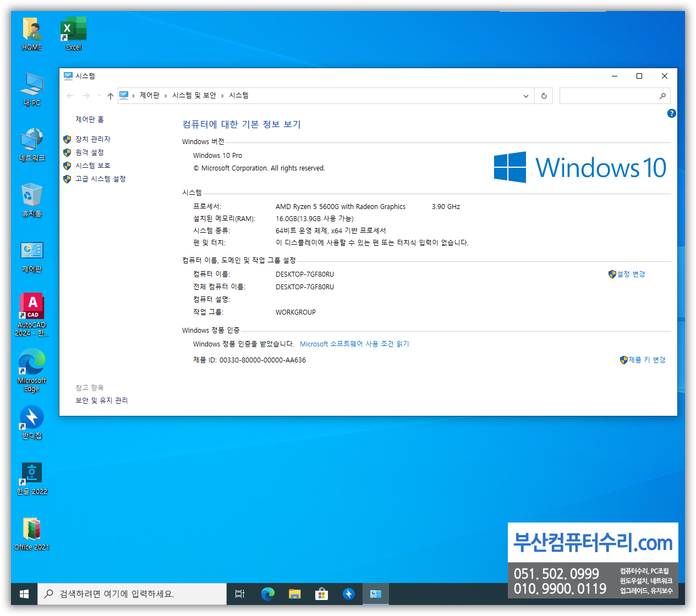Click the Windows 10 Pro edition text
The height and width of the screenshot is (616, 696).
(x=217, y=156)
